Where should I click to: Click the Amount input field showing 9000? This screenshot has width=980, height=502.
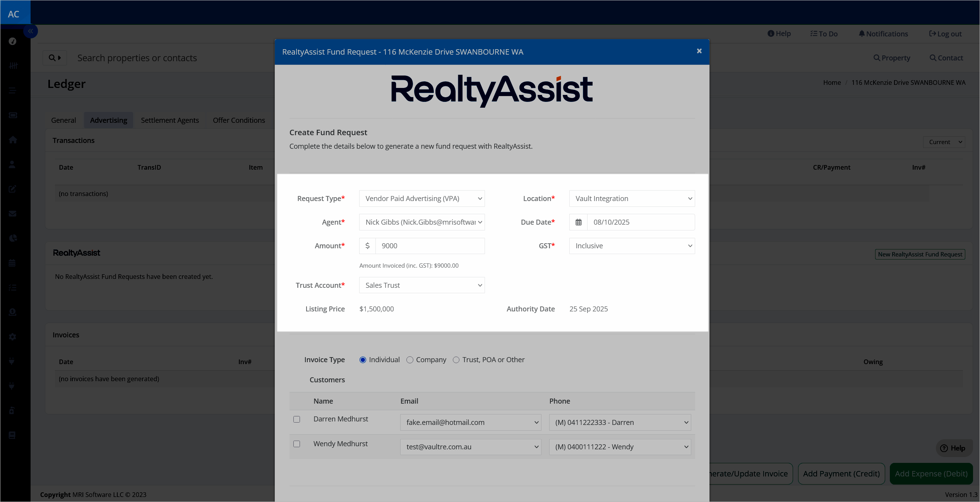point(430,246)
